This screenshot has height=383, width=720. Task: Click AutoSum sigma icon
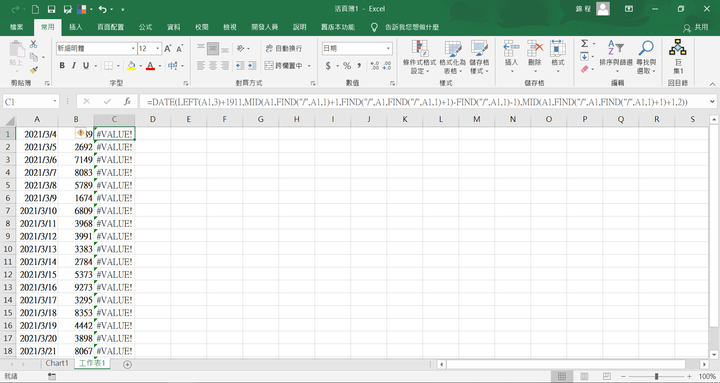(585, 44)
